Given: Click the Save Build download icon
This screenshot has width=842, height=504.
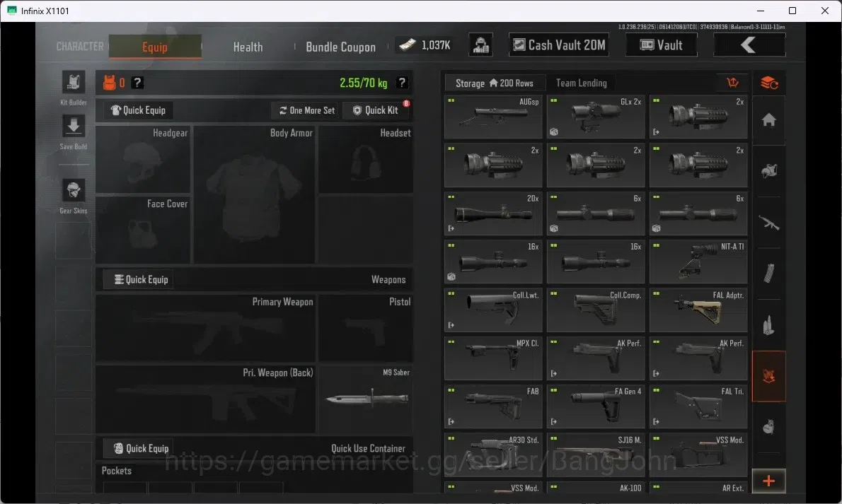Looking at the screenshot, I should 74,126.
